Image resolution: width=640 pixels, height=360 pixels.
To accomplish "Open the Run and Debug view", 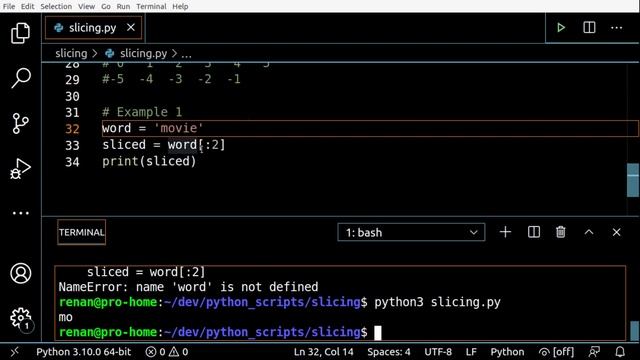I will [20, 169].
